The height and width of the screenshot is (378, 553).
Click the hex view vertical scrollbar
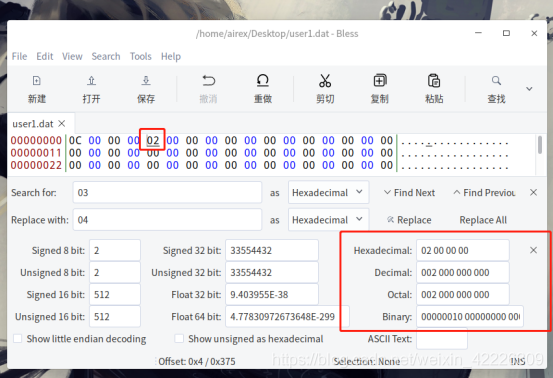540,145
